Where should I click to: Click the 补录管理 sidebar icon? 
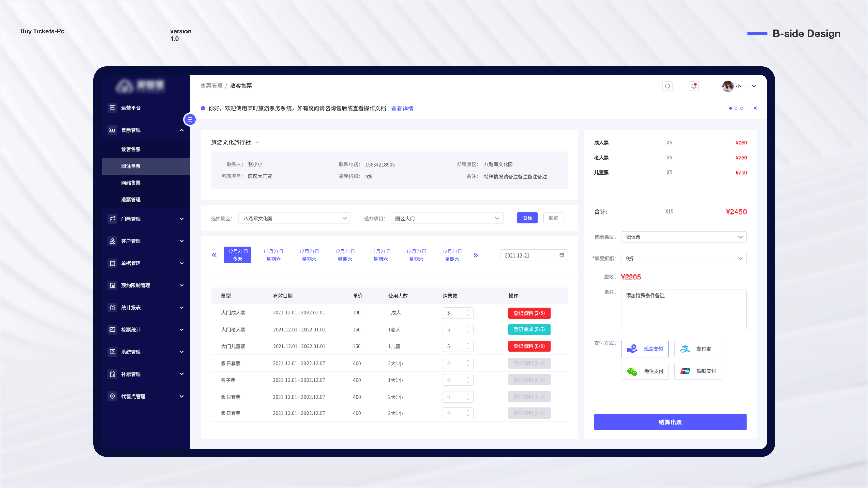112,374
